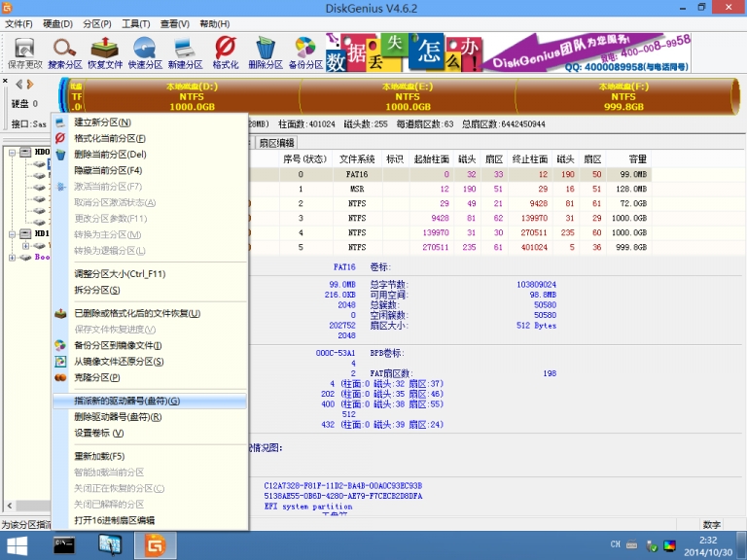Viewport: 747px width, 560px height.
Task: Select the 999.8GB partition row
Action: point(450,247)
